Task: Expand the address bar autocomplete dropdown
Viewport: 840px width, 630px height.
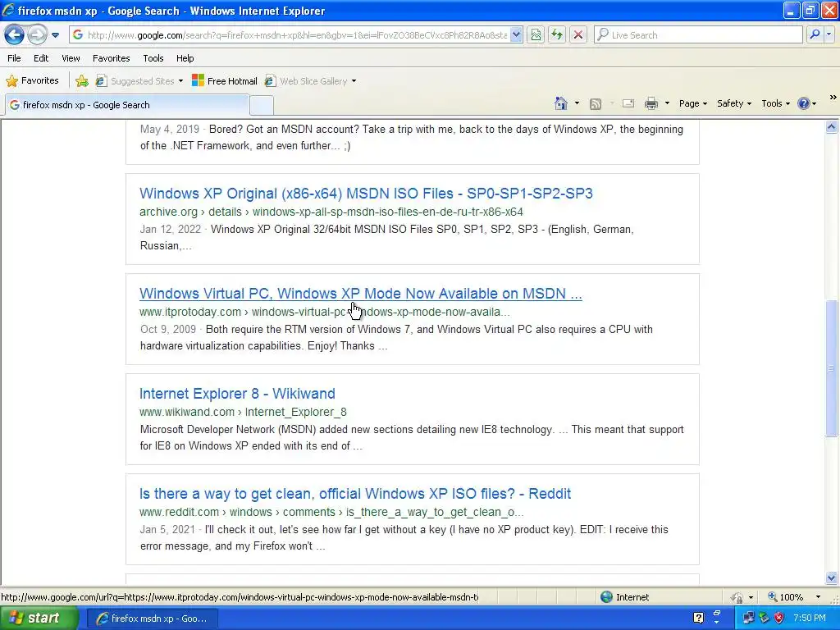Action: point(516,34)
